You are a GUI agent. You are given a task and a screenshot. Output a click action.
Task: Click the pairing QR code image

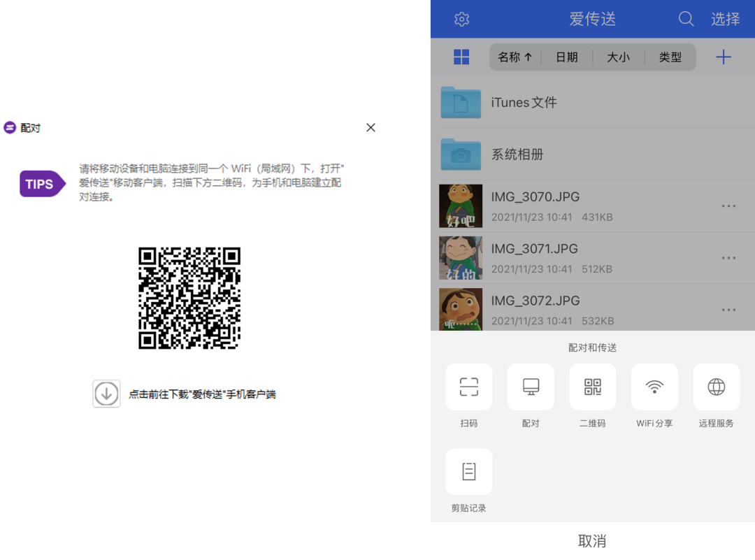(189, 298)
